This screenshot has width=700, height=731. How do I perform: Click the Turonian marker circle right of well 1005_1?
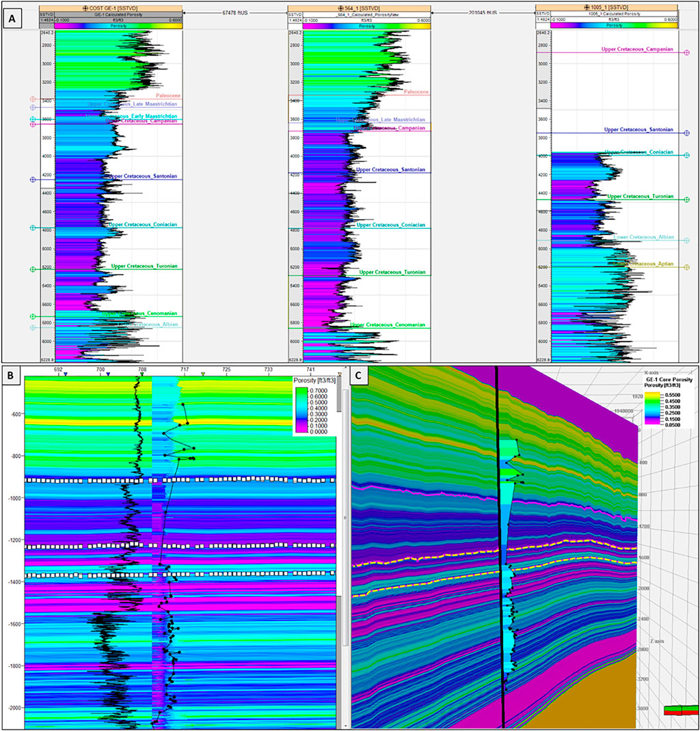(x=686, y=199)
